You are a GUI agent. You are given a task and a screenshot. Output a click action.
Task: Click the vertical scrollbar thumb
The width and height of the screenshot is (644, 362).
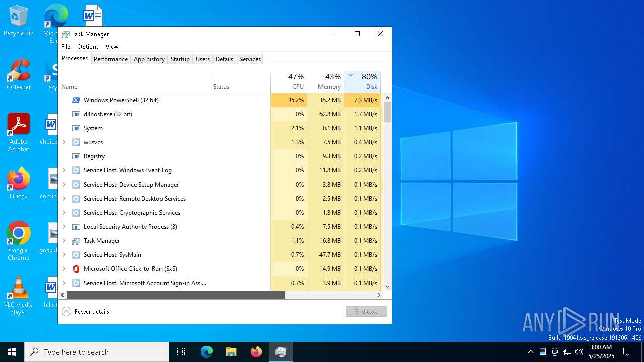coord(387,112)
